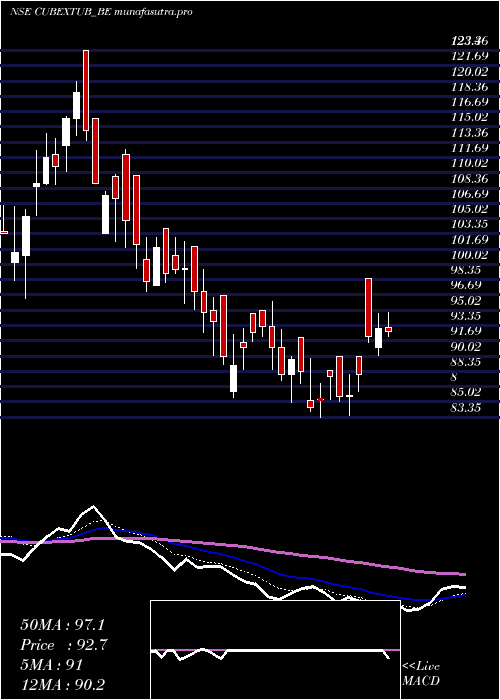
Task: Select the 105.02 price axis label
Action: point(469,209)
